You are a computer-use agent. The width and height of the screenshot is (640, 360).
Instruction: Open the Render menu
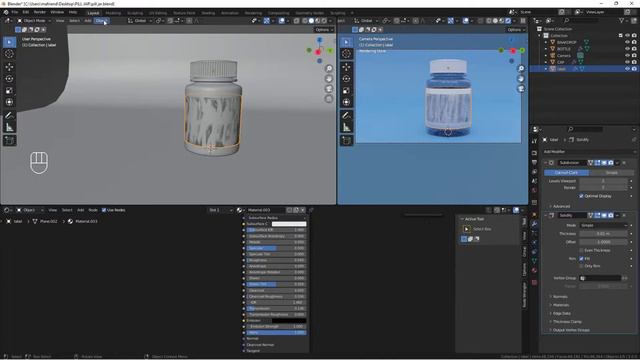coord(40,12)
